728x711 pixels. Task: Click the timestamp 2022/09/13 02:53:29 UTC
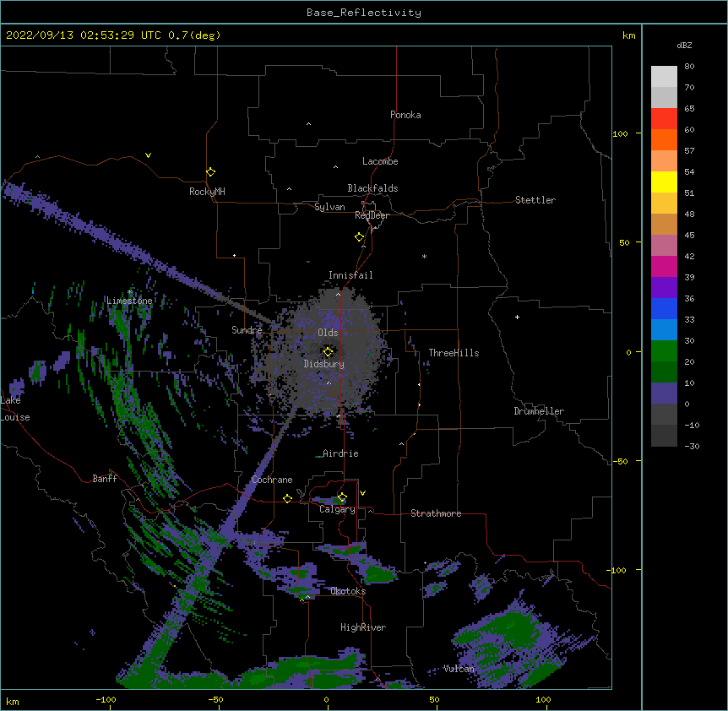point(84,35)
